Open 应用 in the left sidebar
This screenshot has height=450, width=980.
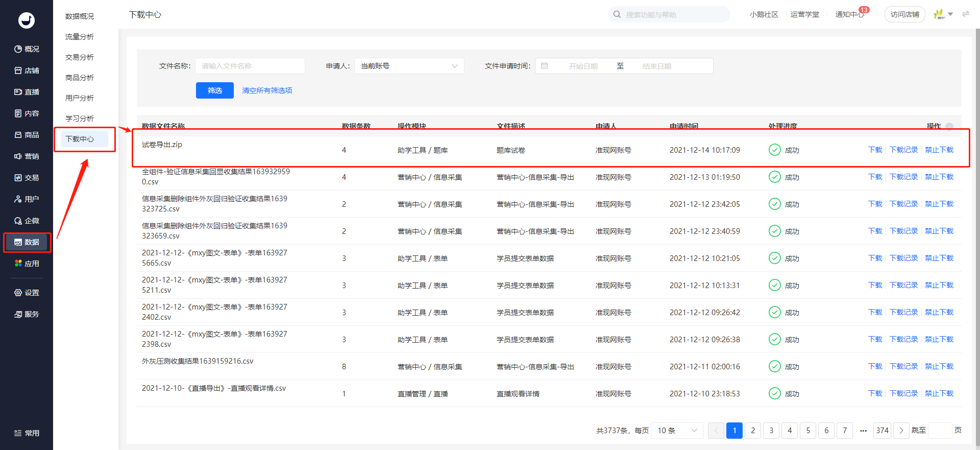click(x=27, y=264)
